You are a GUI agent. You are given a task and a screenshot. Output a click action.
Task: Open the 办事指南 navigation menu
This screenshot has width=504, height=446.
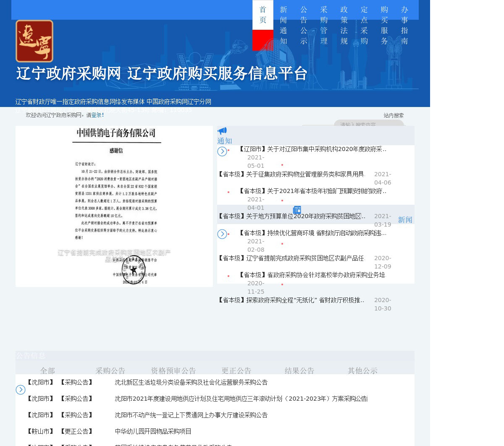tap(404, 25)
